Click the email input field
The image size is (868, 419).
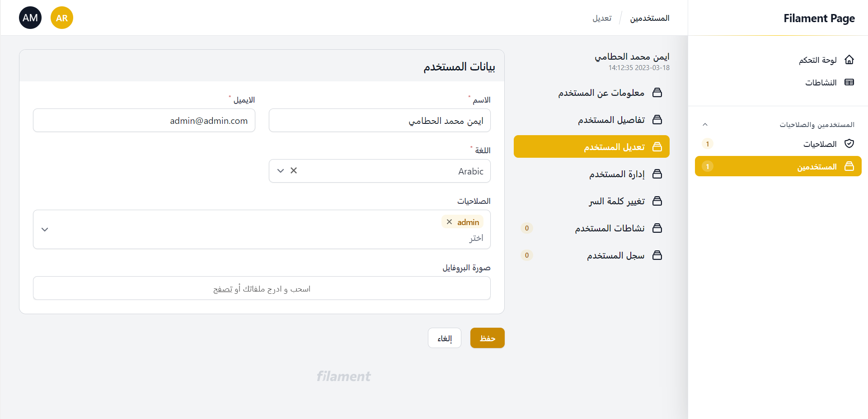tap(144, 121)
